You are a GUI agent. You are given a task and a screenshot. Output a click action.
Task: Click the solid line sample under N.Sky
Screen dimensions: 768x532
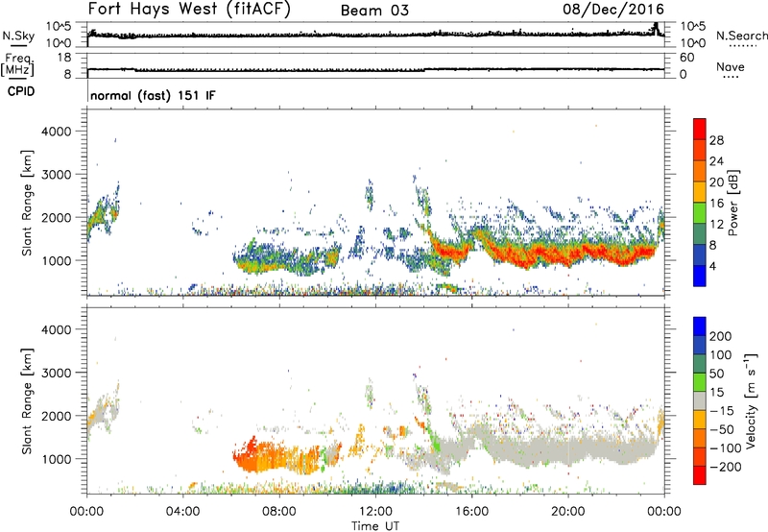click(18, 45)
